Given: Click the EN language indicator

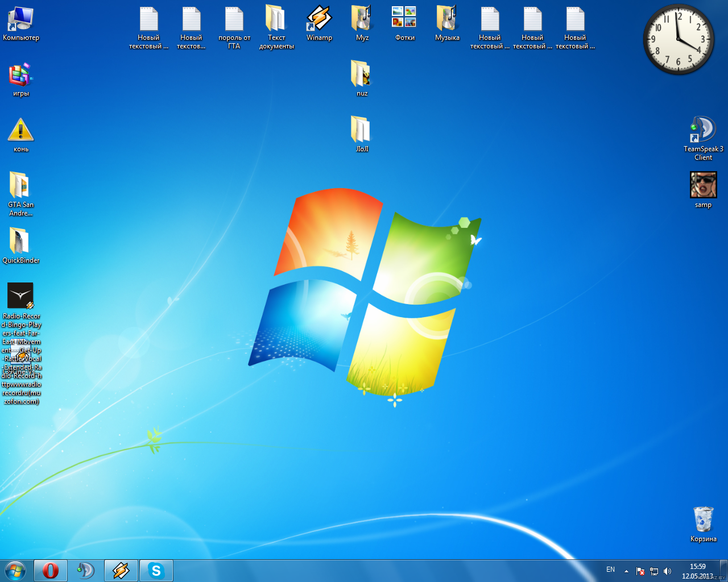Looking at the screenshot, I should (x=610, y=569).
